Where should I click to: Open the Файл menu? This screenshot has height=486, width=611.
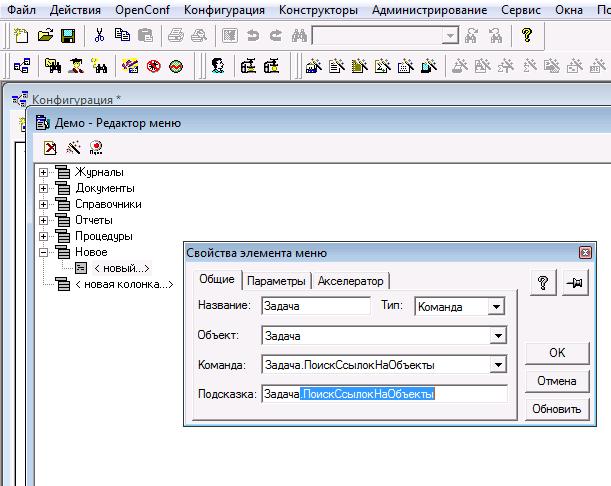click(21, 10)
